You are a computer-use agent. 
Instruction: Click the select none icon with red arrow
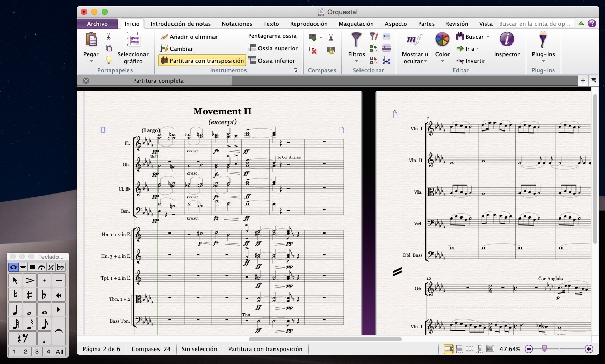(373, 60)
